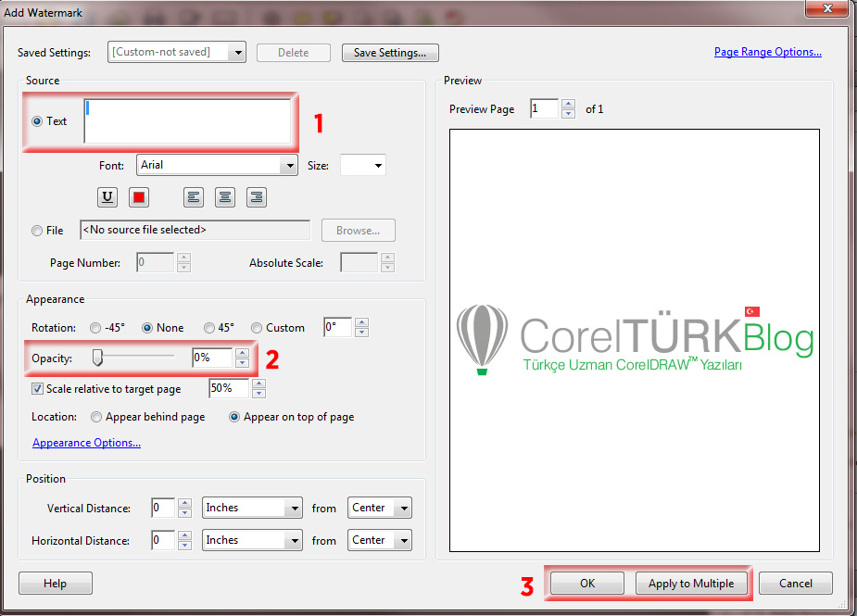Set rotation to -45°
Viewport: 857px width, 616px height.
pos(95,328)
